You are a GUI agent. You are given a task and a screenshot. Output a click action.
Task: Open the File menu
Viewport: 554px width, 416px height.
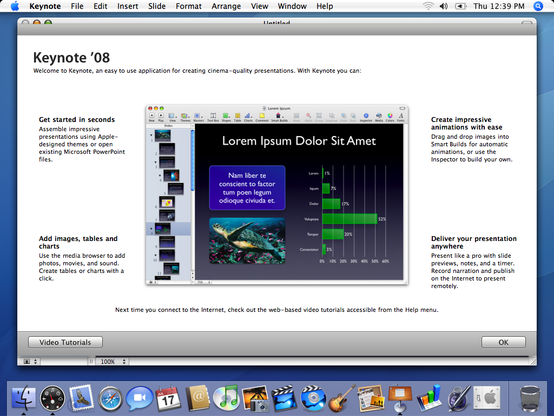coord(77,6)
